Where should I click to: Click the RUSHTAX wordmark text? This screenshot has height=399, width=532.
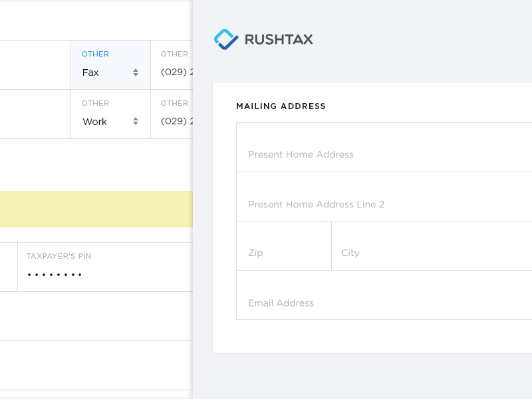tap(279, 40)
